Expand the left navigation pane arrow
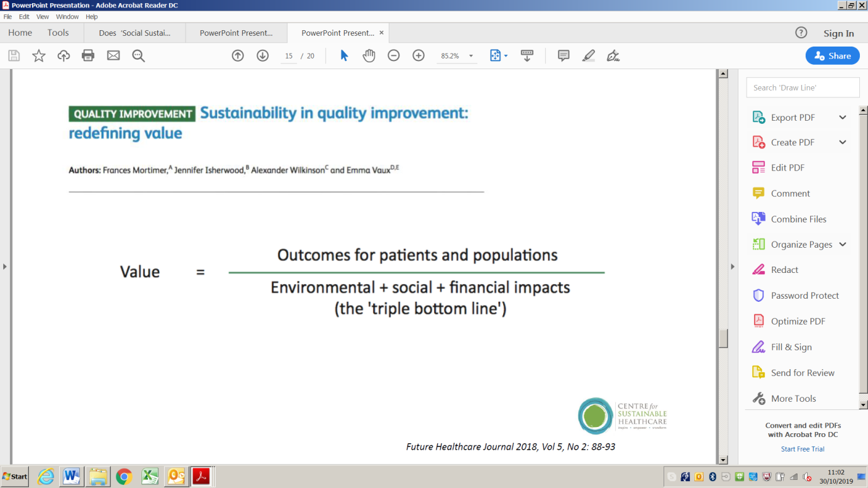 coord(5,267)
